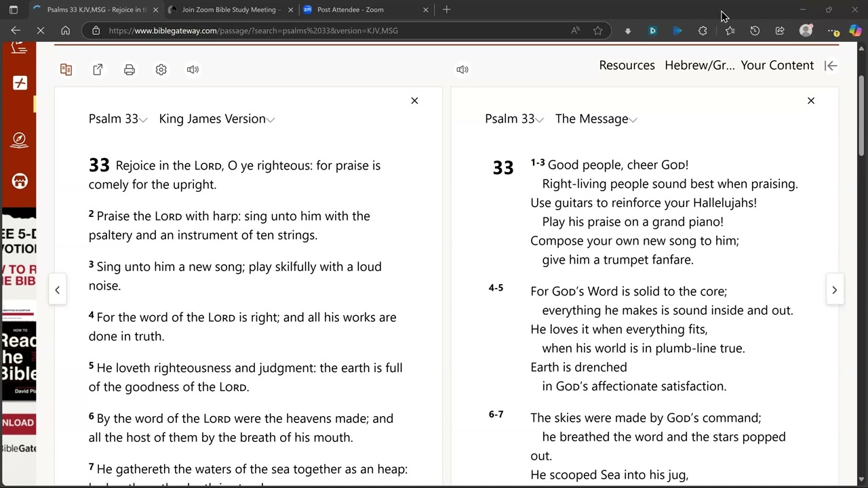Expand right Psalm 33 chapter dropdown

point(515,119)
